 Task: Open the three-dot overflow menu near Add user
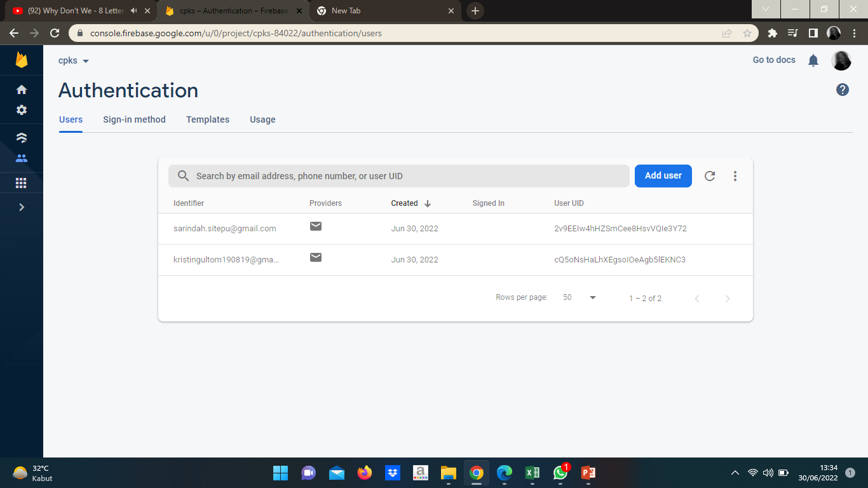(x=735, y=176)
